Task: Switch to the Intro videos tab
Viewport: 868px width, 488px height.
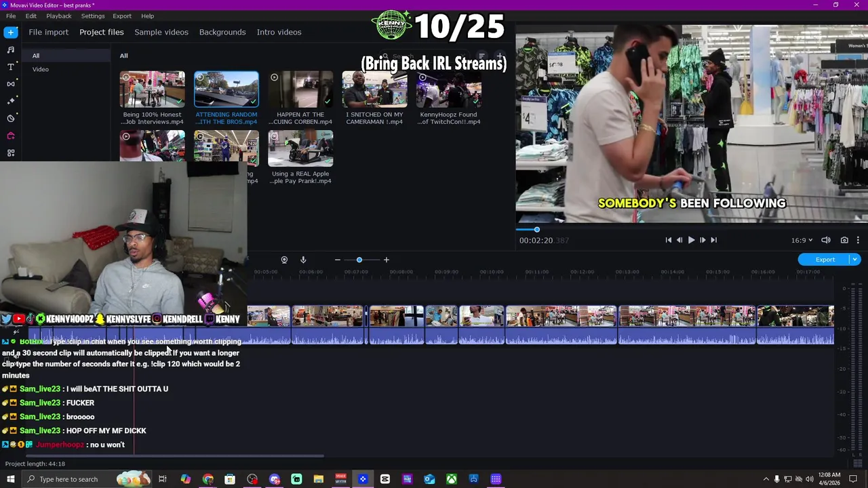Action: (x=279, y=32)
